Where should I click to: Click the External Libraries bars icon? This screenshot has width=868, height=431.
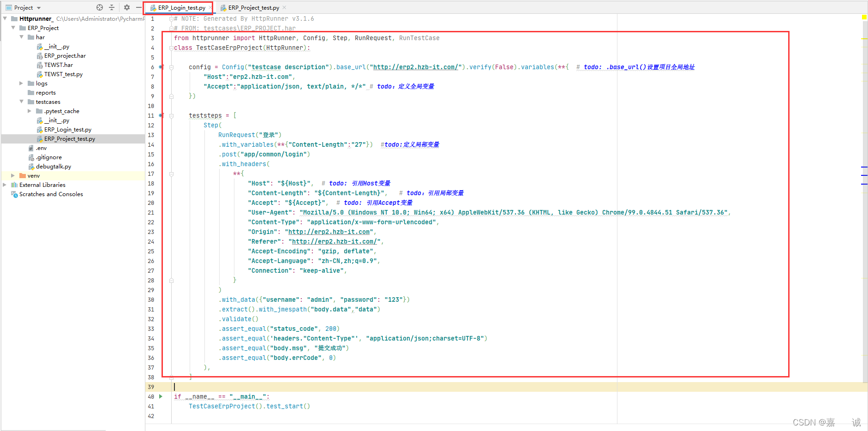pos(14,185)
